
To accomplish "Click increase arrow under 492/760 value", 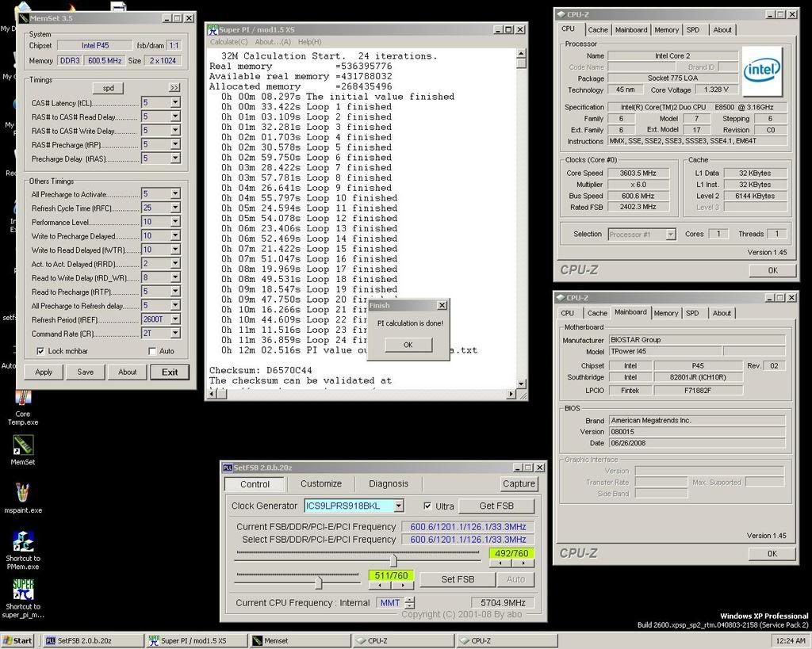I will coord(523,563).
